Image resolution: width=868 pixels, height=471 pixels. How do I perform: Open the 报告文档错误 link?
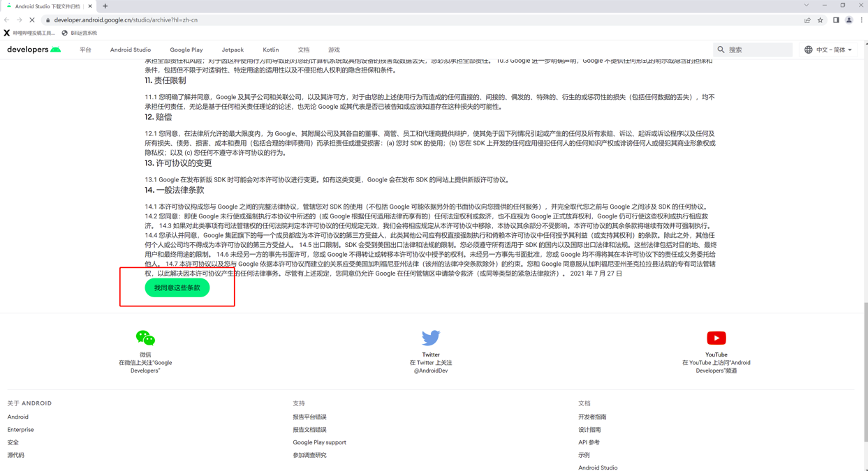[309, 430]
